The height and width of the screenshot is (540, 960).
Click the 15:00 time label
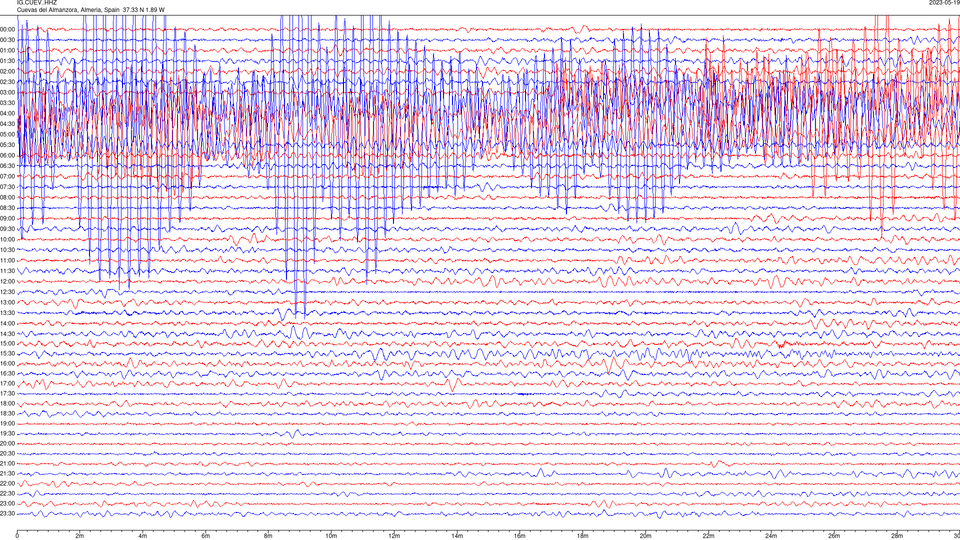click(x=7, y=343)
